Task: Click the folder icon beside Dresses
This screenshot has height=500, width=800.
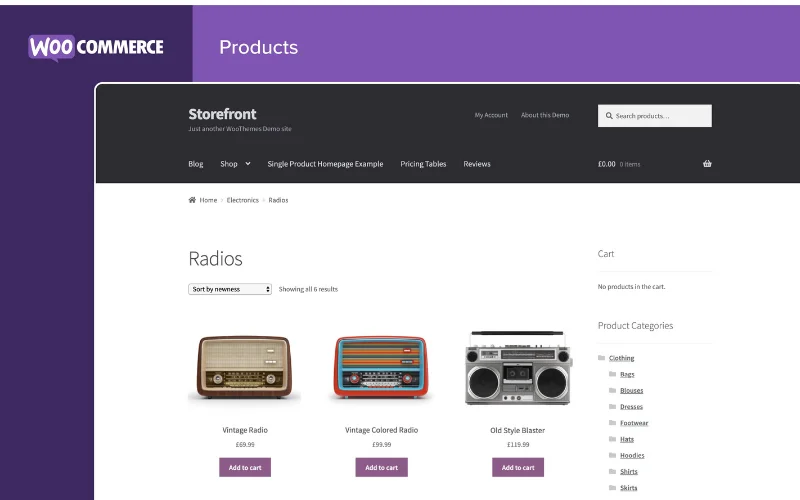Action: point(613,407)
